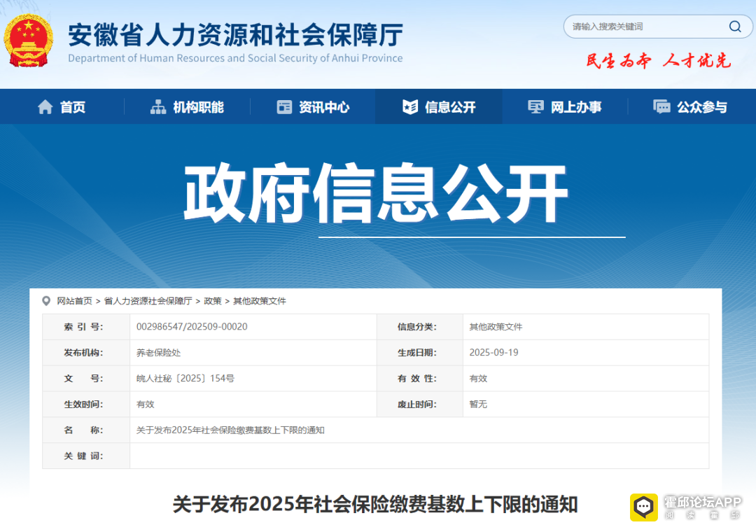Go to 网上办事 section

tap(565, 106)
